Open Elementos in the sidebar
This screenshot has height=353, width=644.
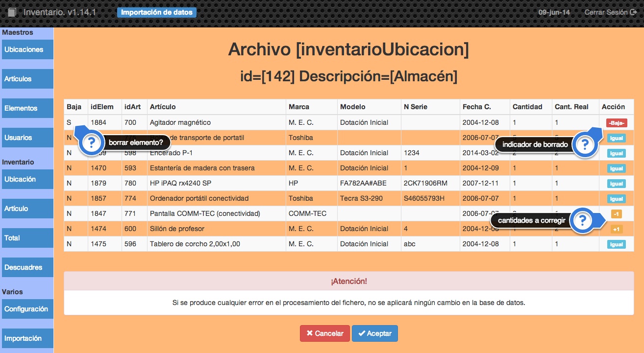[27, 108]
